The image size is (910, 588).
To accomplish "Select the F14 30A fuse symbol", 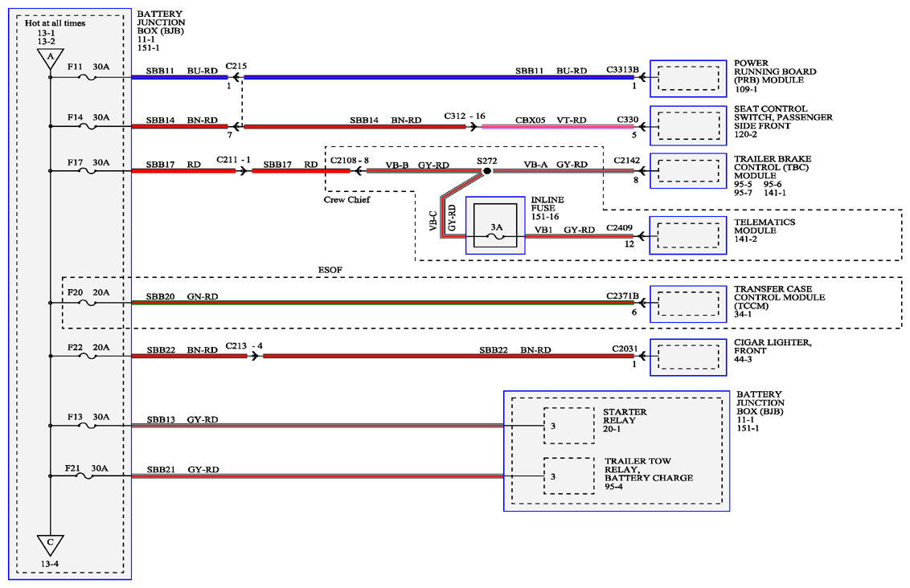I will (x=87, y=126).
